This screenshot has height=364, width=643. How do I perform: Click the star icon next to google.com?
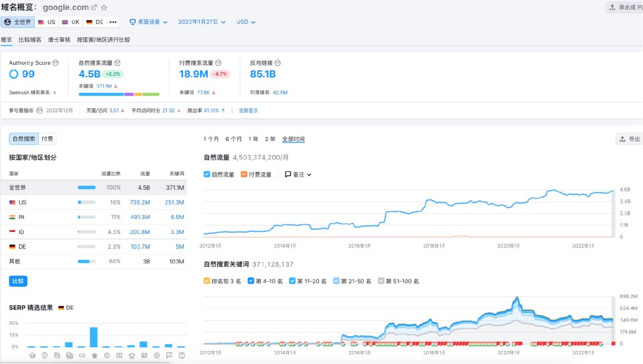pyautogui.click(x=104, y=8)
